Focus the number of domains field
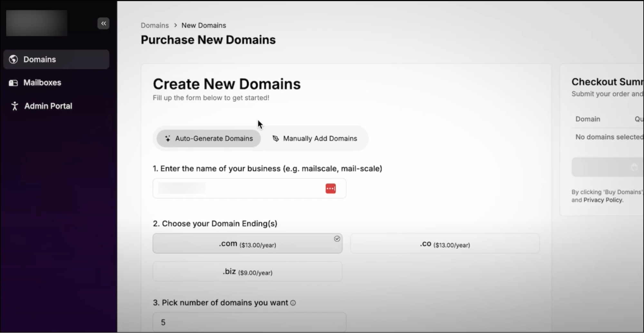644x333 pixels. coord(249,322)
